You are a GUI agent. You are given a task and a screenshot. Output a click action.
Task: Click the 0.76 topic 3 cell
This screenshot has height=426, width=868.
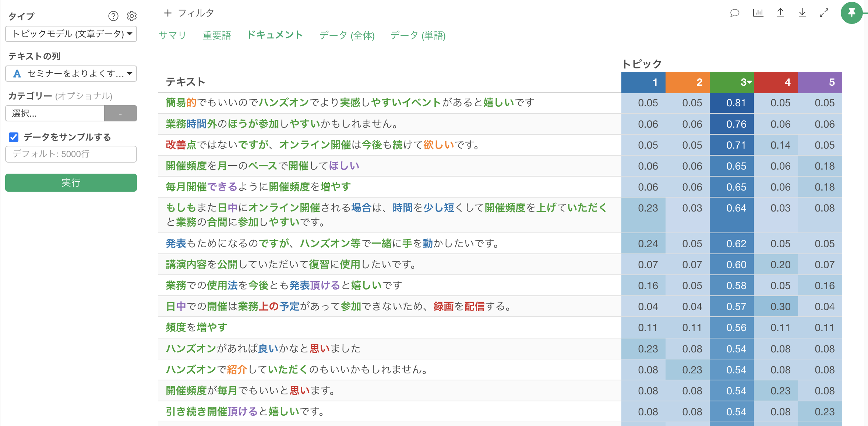pos(732,124)
